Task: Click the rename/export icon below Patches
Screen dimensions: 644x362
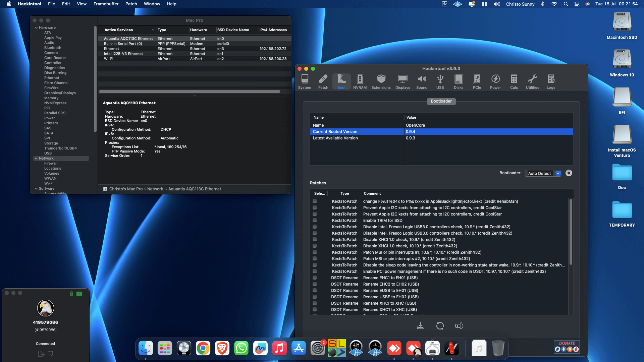Action: click(x=459, y=326)
